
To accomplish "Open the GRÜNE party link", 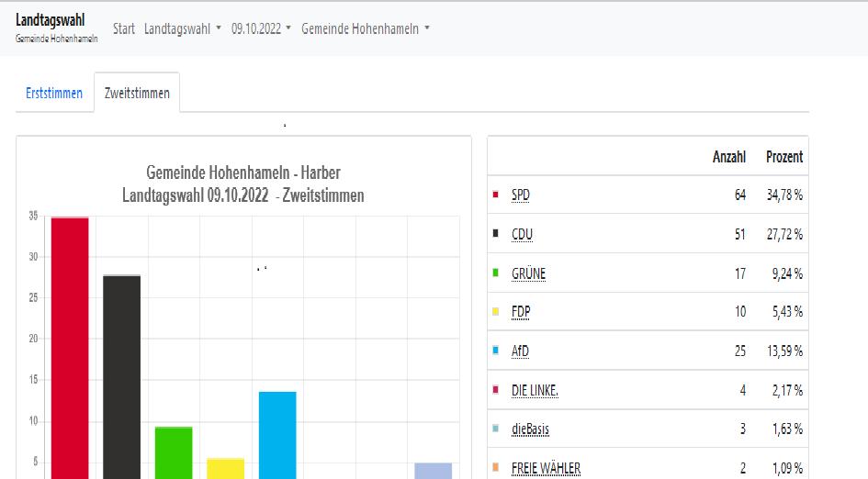I will coord(529,273).
